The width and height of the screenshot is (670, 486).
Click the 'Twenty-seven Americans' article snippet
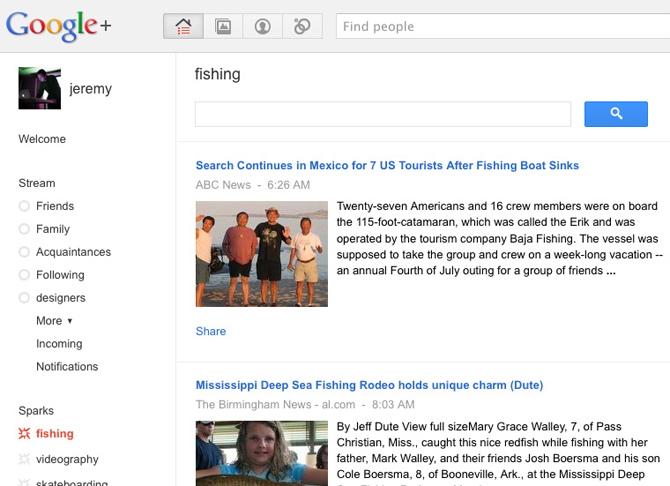500,239
